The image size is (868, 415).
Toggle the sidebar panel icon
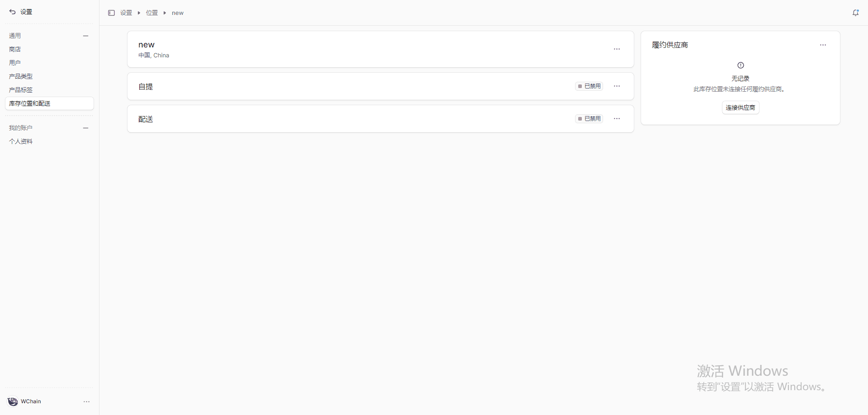point(111,13)
